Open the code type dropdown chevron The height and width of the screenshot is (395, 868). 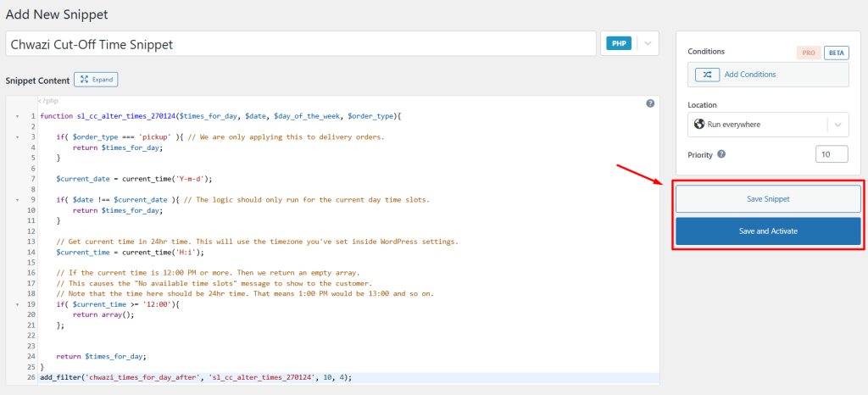pyautogui.click(x=648, y=44)
